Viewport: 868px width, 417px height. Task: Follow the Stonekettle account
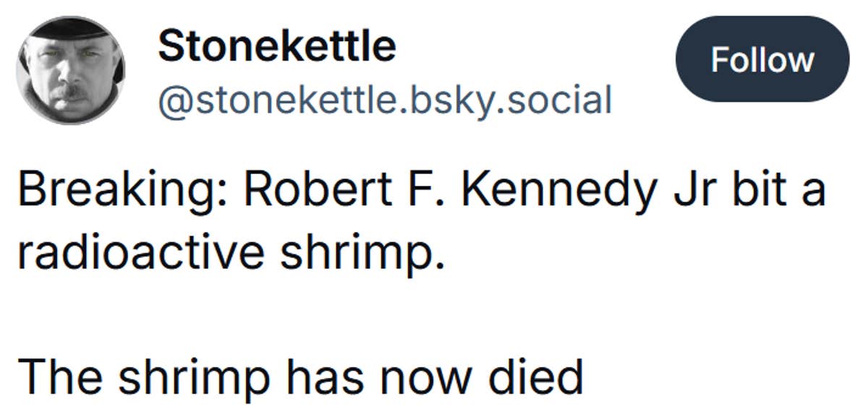(x=763, y=61)
